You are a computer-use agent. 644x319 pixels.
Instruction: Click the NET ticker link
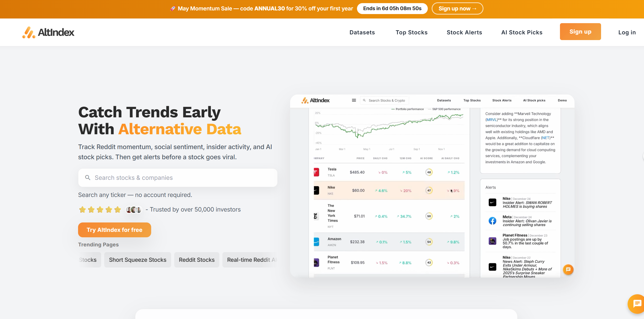pos(546,138)
